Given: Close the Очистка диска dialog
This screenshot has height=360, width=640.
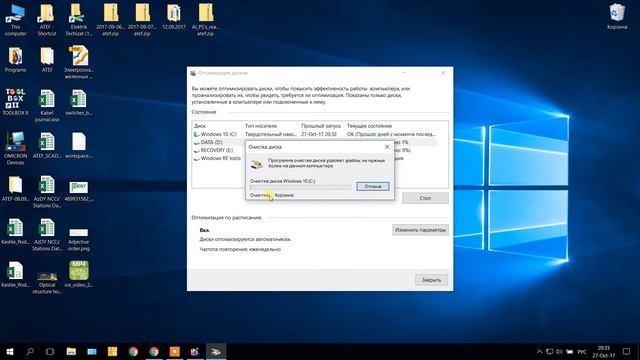Looking at the screenshot, I should [387, 147].
